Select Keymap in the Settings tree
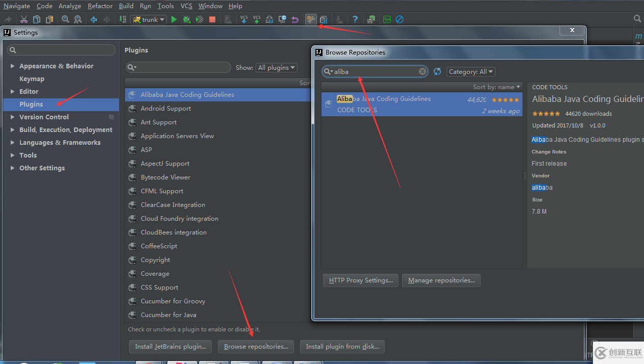The height and width of the screenshot is (364, 644). tap(32, 79)
